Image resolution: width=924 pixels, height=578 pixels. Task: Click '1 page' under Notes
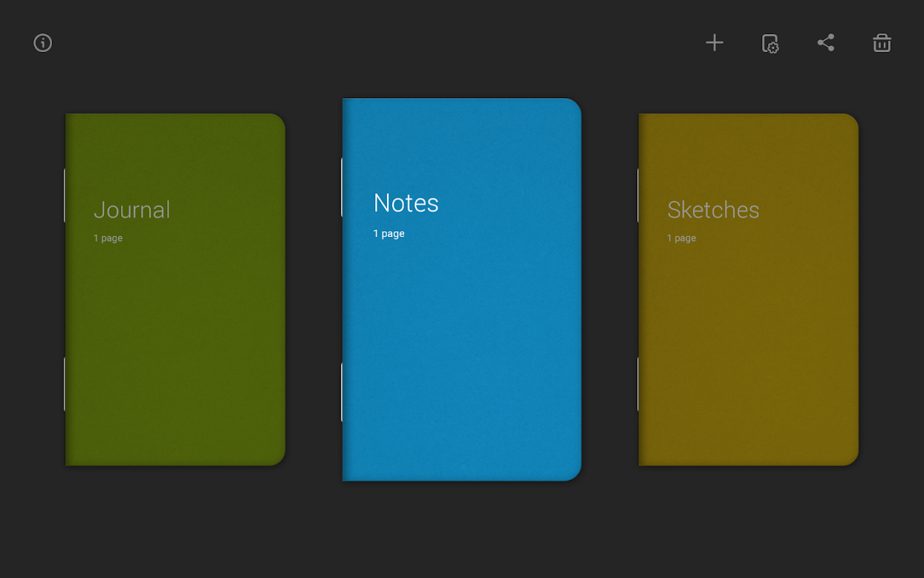[389, 233]
